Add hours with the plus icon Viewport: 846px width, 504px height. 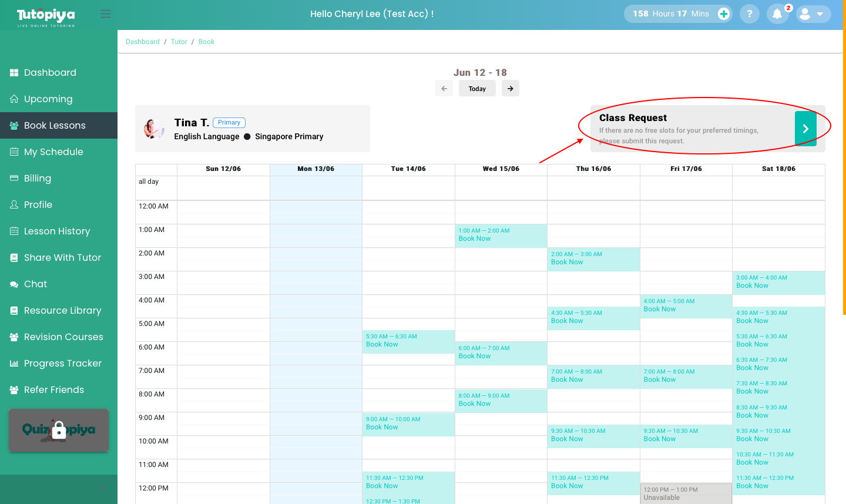pyautogui.click(x=724, y=14)
